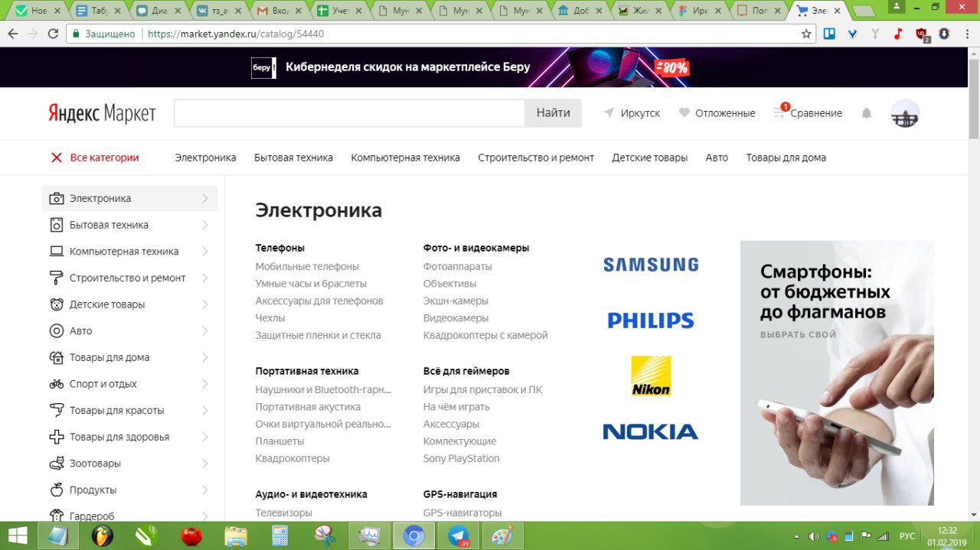Open Sony PlayStation link
Screen dimensions: 980x550
pyautogui.click(x=461, y=458)
